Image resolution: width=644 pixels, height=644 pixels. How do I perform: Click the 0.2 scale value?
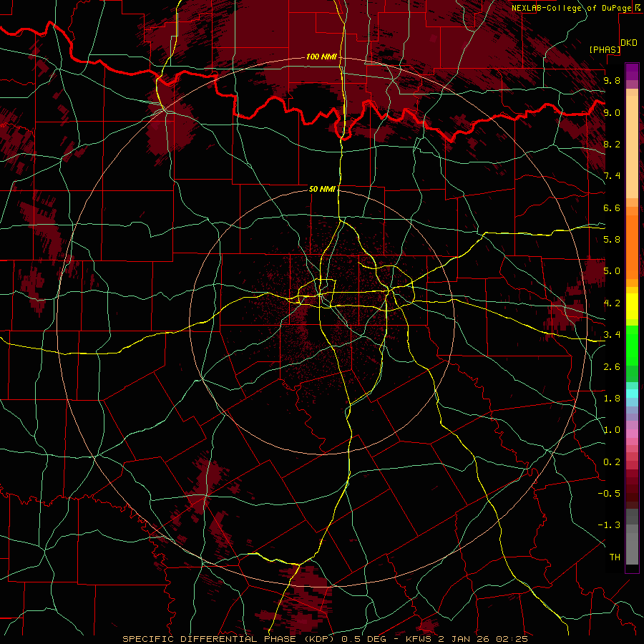coord(612,462)
